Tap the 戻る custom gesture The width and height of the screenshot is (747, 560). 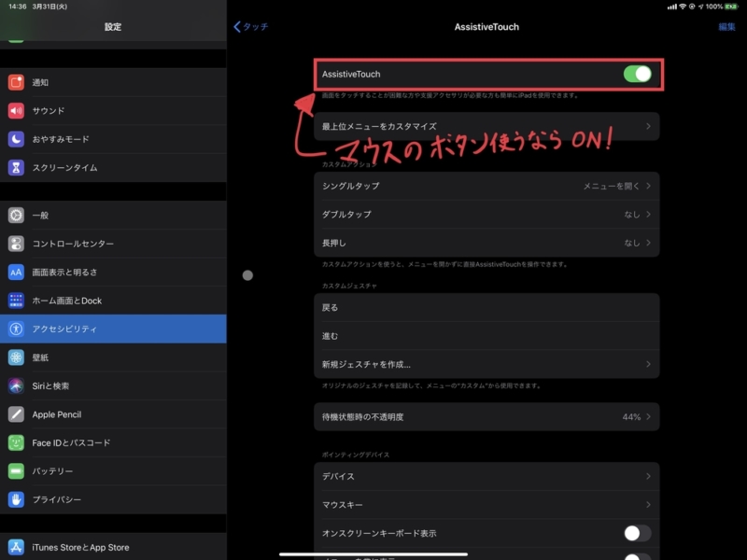pyautogui.click(x=486, y=308)
